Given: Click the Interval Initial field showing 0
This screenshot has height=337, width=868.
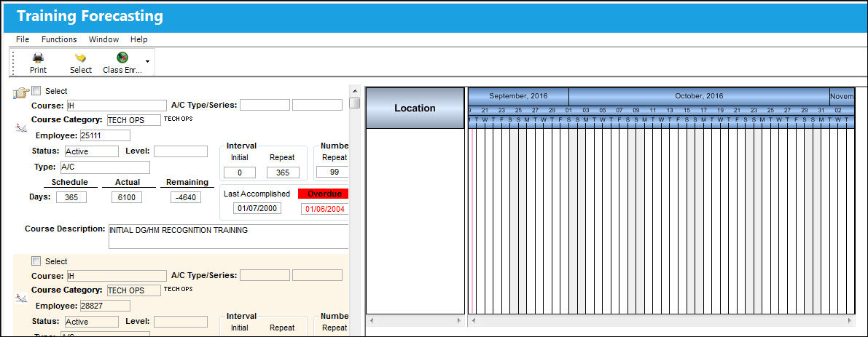Looking at the screenshot, I should coord(240,173).
